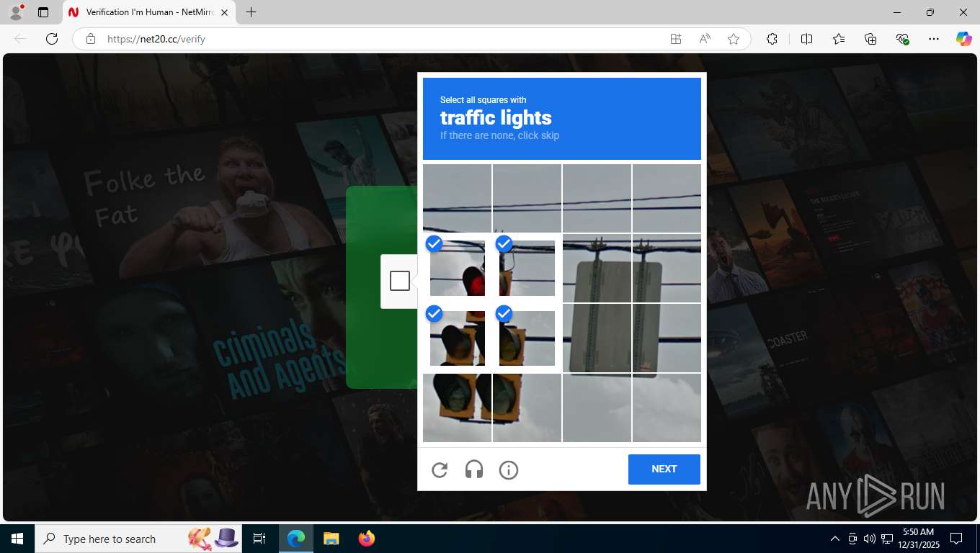Deselect the checked tile in row three, column two
The height and width of the screenshot is (553, 980).
click(527, 338)
